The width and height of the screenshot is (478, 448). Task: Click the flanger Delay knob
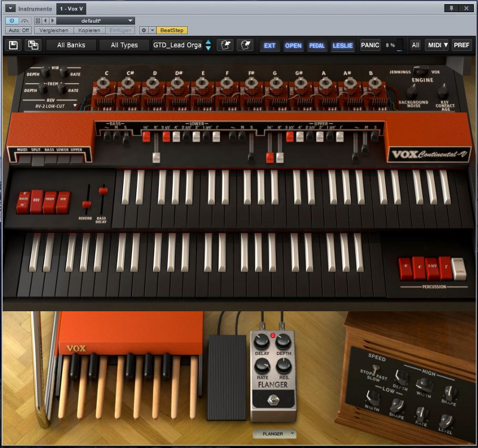pyautogui.click(x=262, y=341)
